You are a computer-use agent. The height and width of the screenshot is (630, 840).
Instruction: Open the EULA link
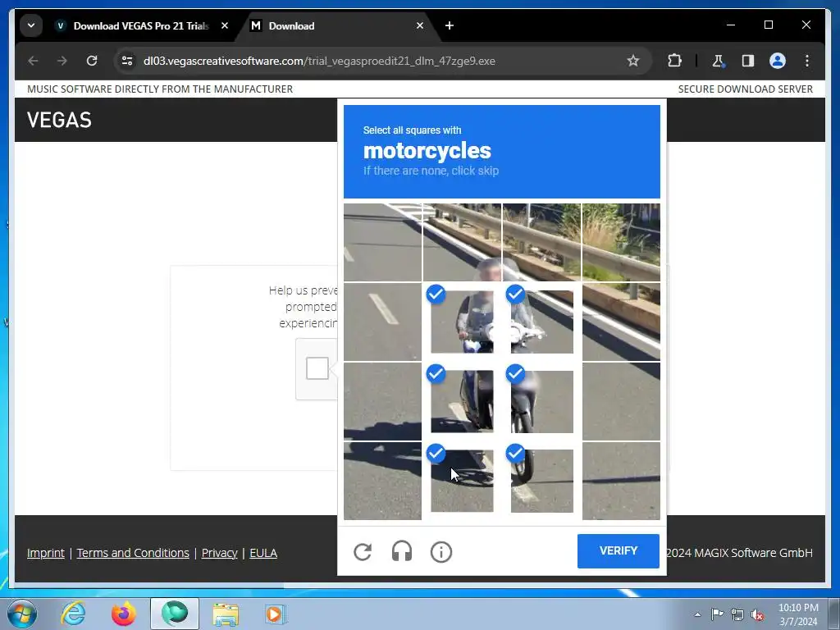tap(263, 553)
